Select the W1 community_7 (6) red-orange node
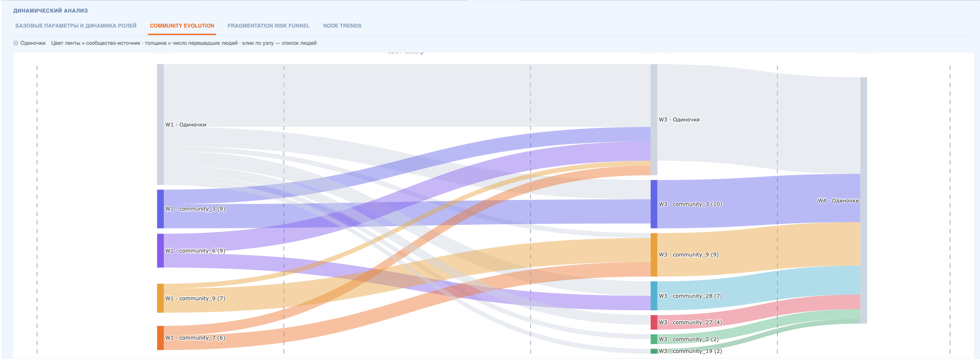Image resolution: width=980 pixels, height=359 pixels. pos(161,338)
